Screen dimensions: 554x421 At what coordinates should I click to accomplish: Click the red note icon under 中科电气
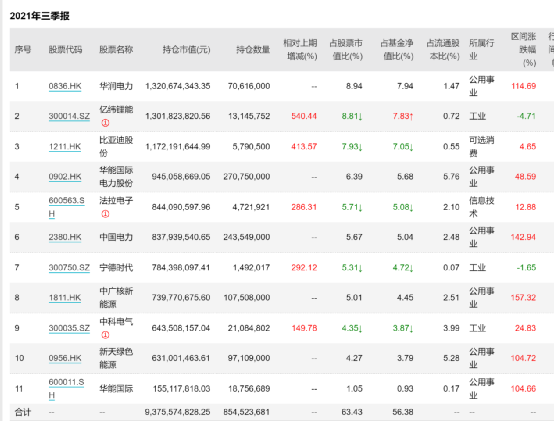click(105, 335)
